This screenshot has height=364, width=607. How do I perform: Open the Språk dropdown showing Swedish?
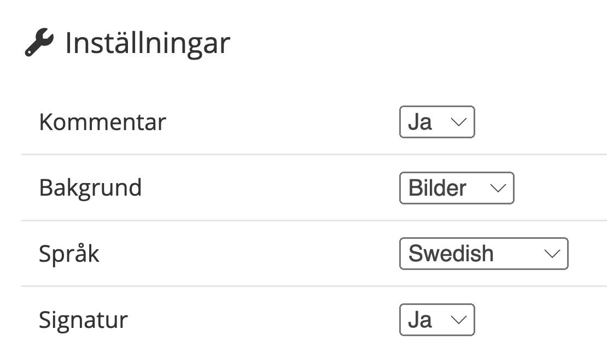click(484, 254)
